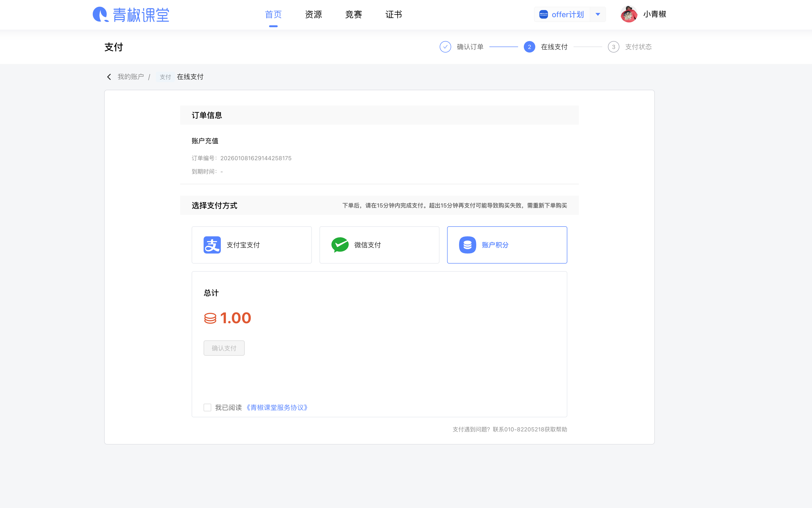Go to the 资源 nav tab

(313, 15)
